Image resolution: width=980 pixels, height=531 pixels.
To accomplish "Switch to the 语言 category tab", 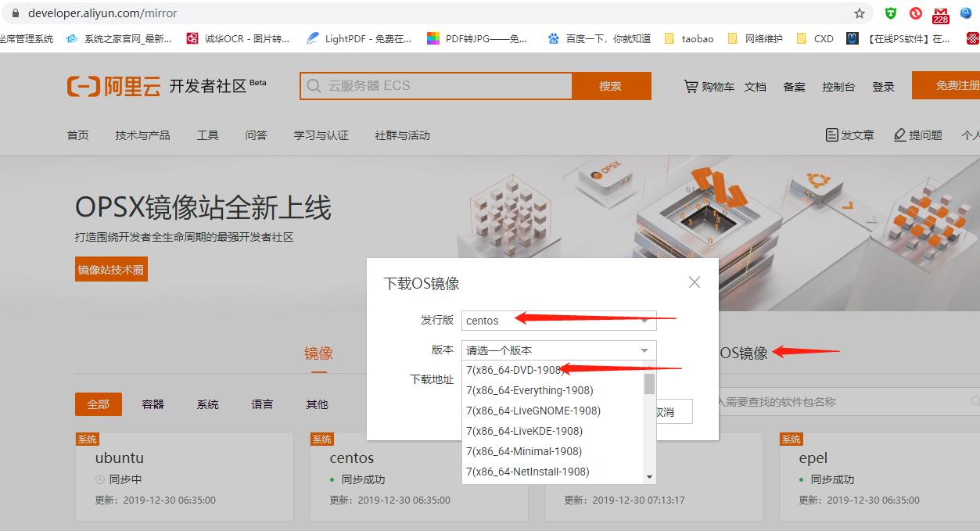I will [x=261, y=404].
